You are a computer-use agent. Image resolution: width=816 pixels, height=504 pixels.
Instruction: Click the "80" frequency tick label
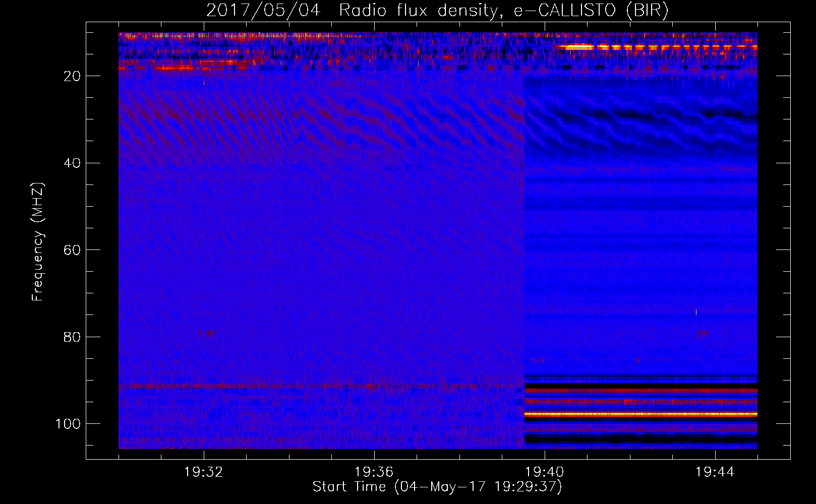73,337
